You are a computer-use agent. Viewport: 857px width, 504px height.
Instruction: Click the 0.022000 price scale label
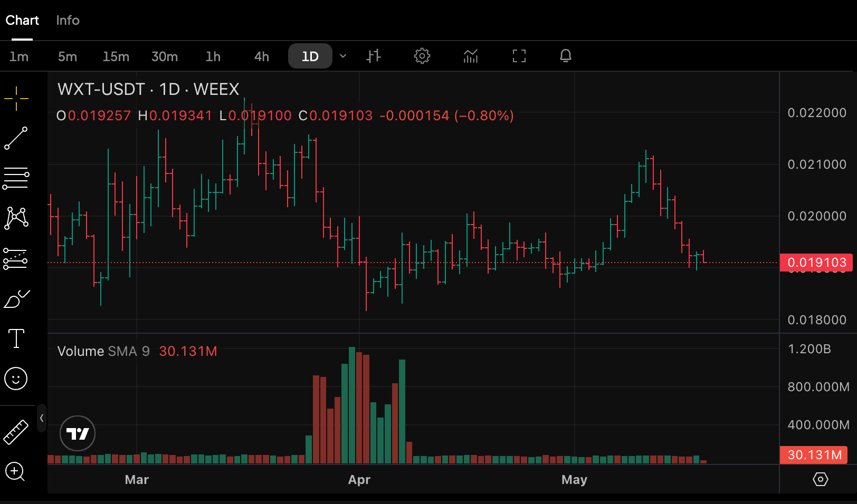click(x=817, y=113)
